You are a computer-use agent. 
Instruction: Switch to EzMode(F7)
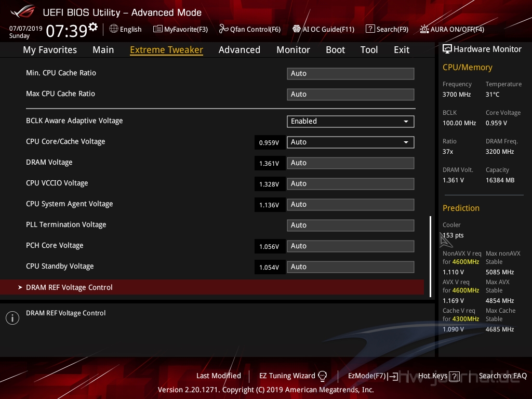[373, 376]
